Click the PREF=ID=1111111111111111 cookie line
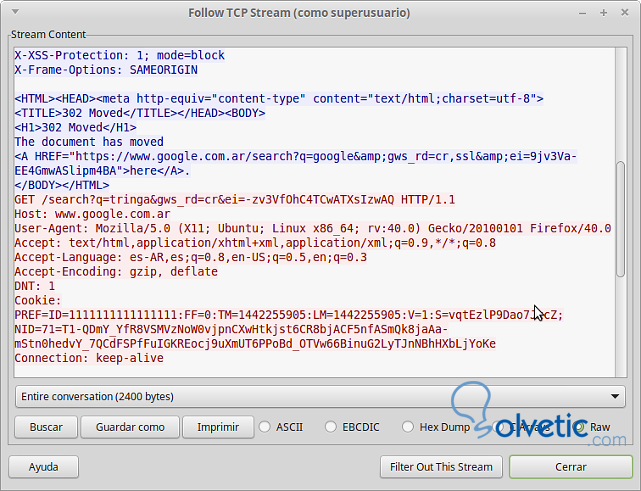This screenshot has width=641, height=491. coord(289,315)
